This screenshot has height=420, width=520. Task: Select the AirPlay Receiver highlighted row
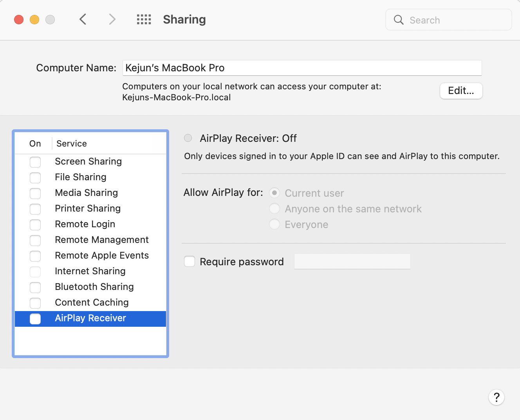click(90, 319)
